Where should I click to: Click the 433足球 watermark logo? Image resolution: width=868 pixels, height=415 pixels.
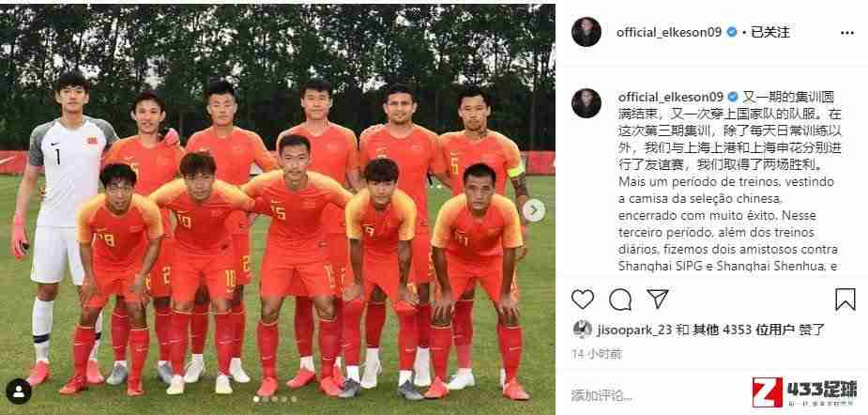804,392
